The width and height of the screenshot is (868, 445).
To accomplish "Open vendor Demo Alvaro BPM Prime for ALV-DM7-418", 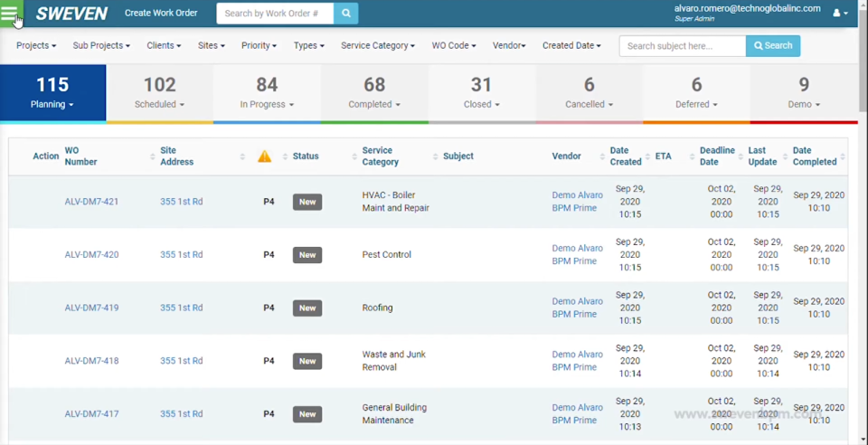I will point(578,361).
